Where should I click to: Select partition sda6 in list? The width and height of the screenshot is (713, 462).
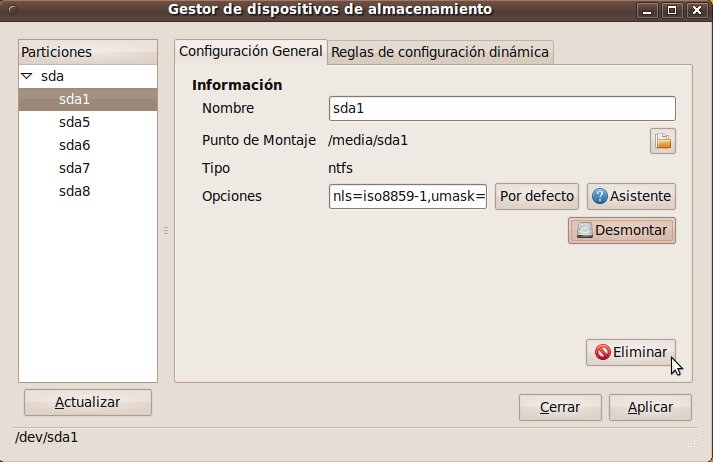(88, 145)
